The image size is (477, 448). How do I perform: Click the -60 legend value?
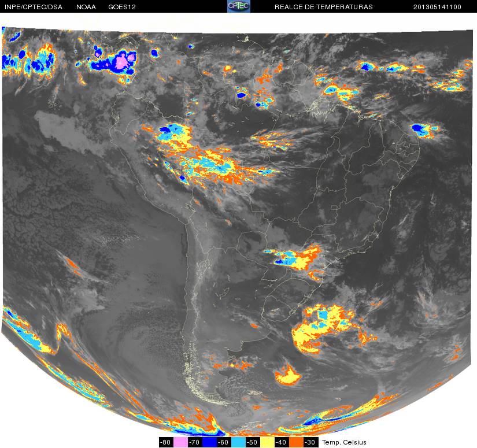[224, 442]
